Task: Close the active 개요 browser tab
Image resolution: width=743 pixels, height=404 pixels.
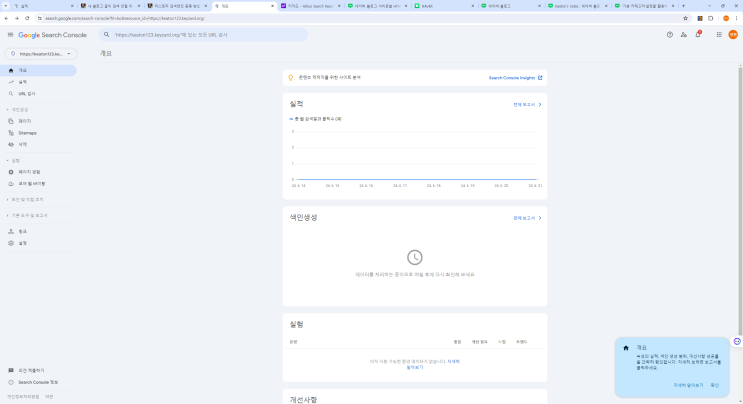Action: pyautogui.click(x=272, y=6)
